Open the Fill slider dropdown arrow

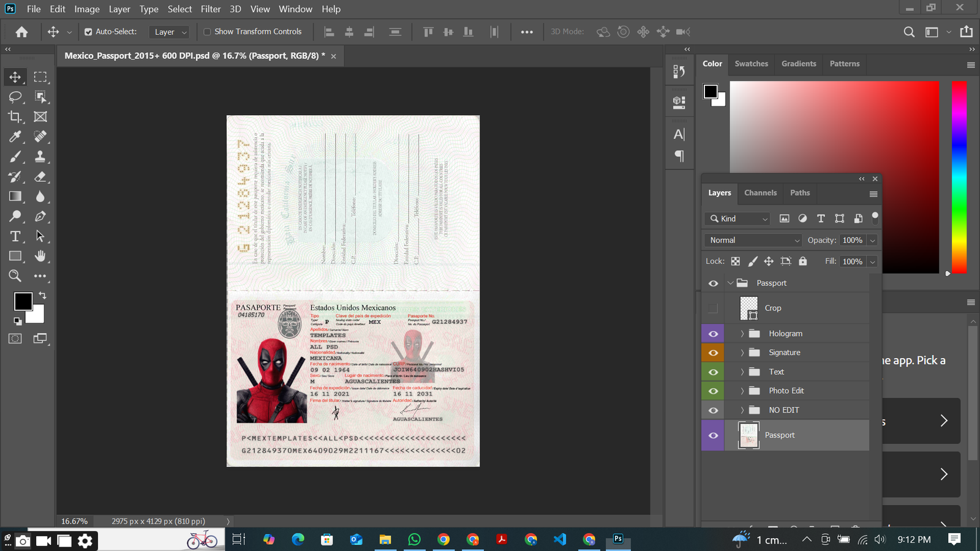873,261
